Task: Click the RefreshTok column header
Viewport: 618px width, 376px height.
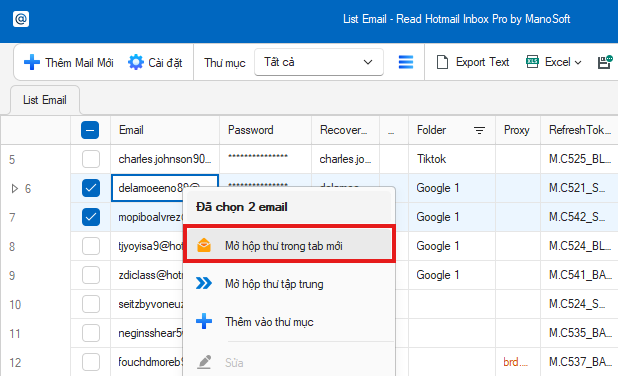Action: (579, 130)
